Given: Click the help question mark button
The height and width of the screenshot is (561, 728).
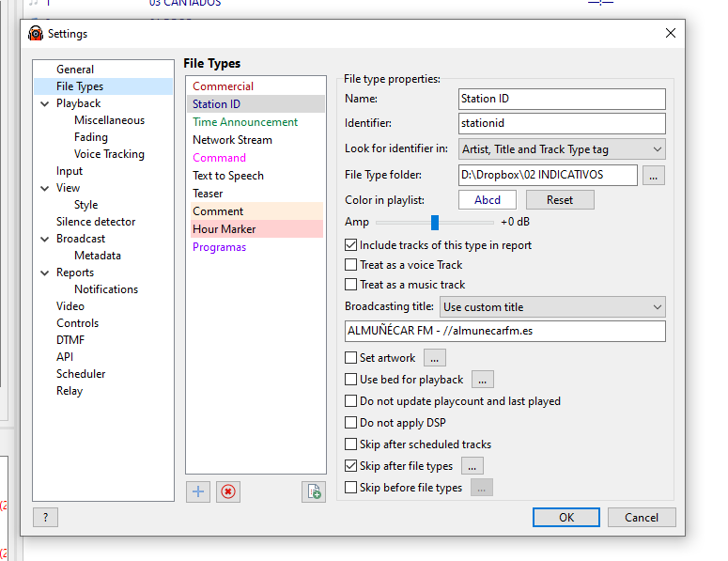Looking at the screenshot, I should (45, 517).
